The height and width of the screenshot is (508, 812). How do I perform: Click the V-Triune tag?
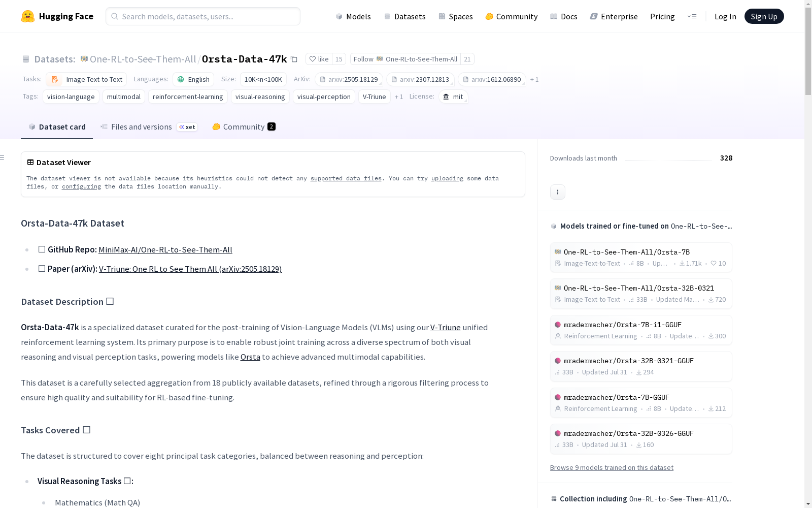click(x=375, y=97)
